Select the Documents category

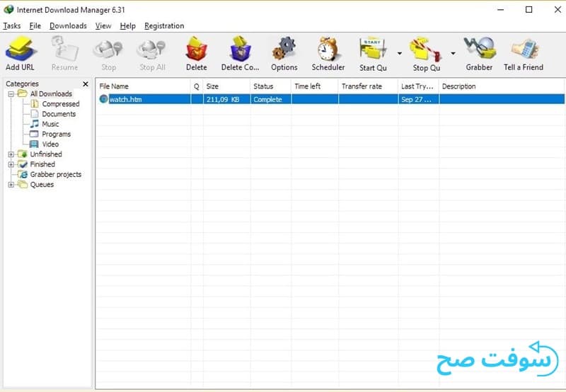pyautogui.click(x=59, y=114)
